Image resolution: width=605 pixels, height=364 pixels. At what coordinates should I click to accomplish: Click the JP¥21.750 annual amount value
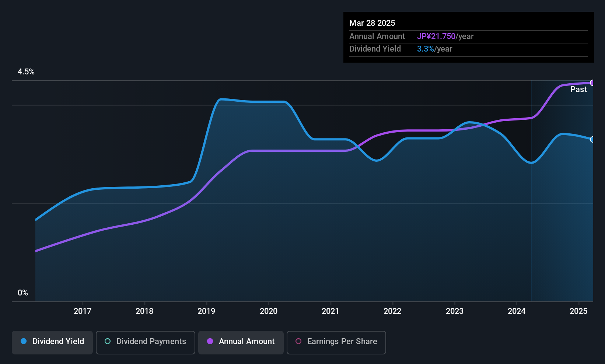click(436, 36)
